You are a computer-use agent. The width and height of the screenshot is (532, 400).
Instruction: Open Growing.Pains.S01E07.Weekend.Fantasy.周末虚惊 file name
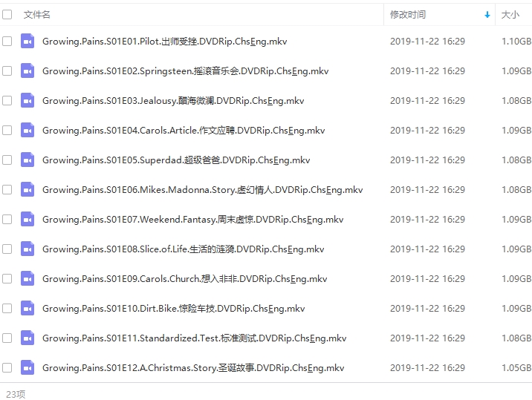coord(192,220)
